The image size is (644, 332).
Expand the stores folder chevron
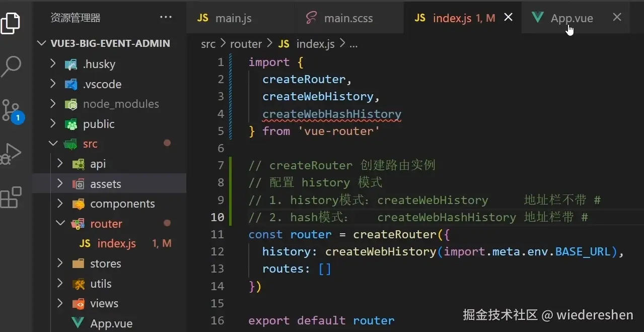pyautogui.click(x=60, y=263)
